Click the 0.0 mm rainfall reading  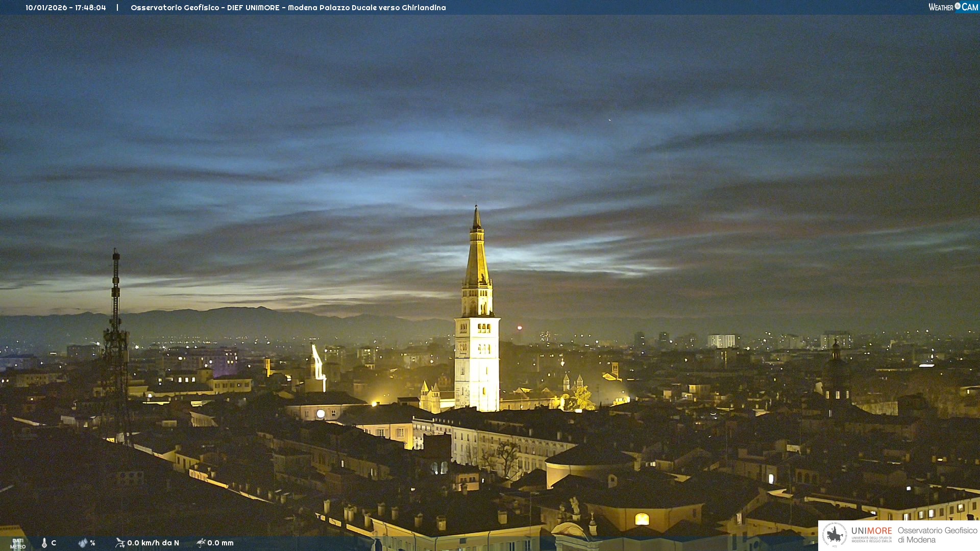(x=220, y=543)
